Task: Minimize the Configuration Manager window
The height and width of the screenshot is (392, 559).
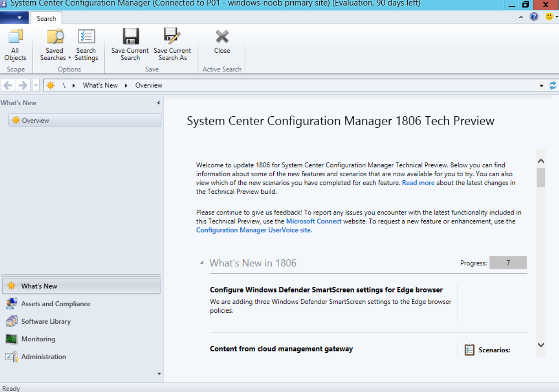Action: [511, 5]
